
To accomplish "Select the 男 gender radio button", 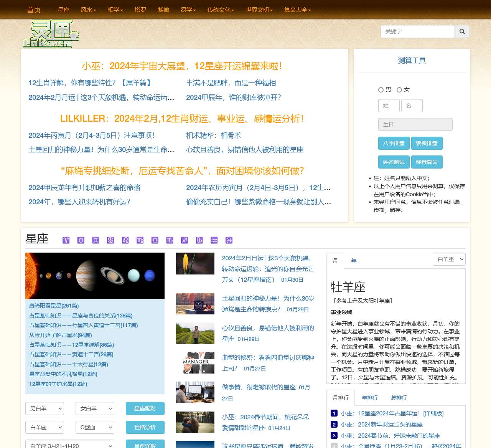I will coord(381,89).
